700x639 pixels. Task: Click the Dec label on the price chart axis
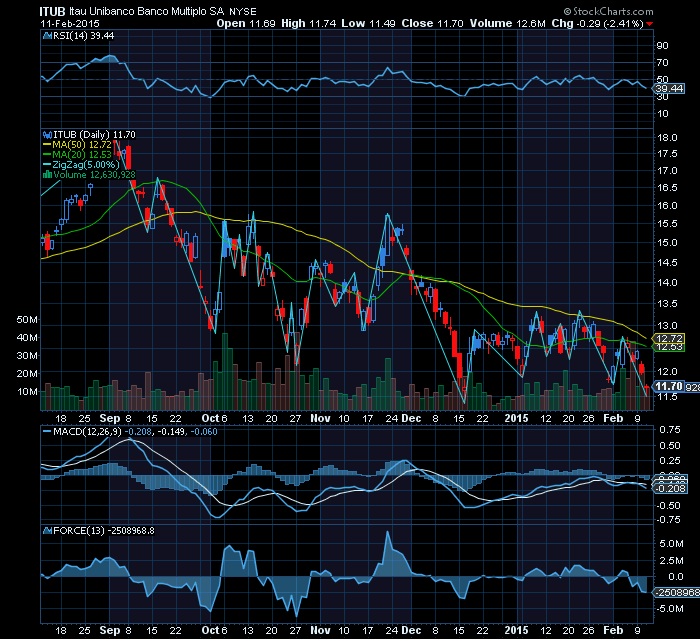coord(411,418)
